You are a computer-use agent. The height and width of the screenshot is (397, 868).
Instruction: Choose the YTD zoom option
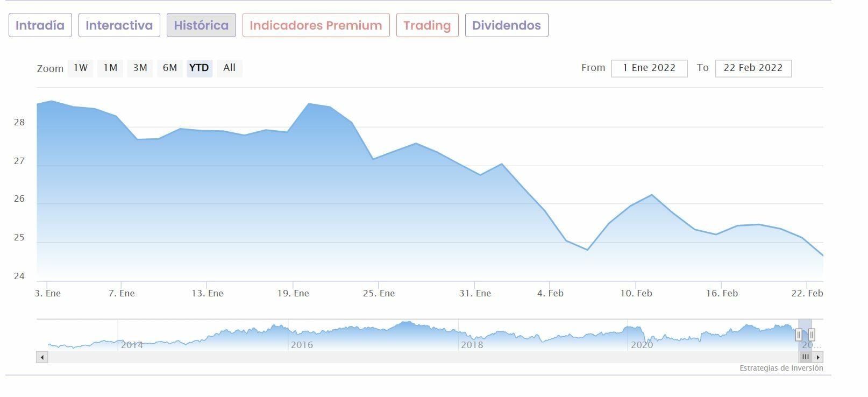point(200,68)
